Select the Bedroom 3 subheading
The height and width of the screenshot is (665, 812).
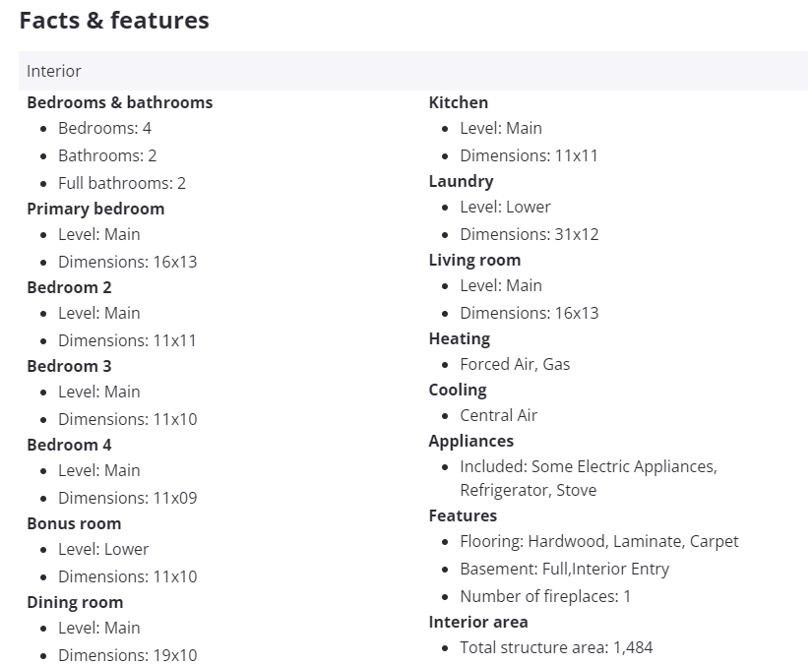pos(69,366)
